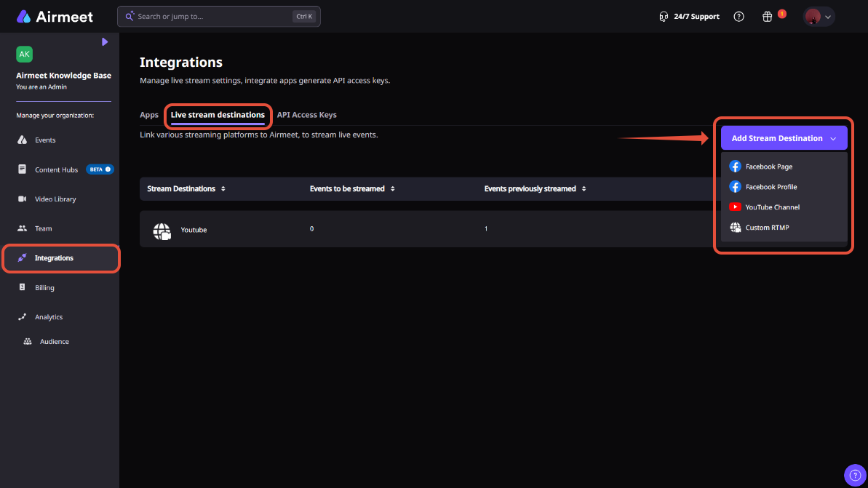Open the floating help bubble icon
Screen dimensions: 868x488
point(856,476)
